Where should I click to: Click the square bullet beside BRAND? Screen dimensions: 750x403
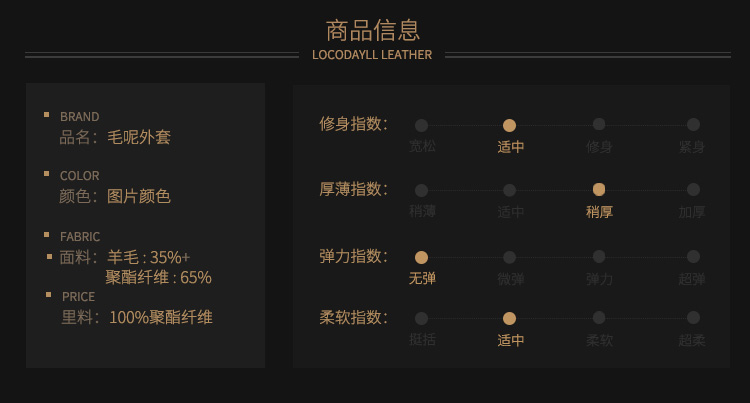click(47, 115)
